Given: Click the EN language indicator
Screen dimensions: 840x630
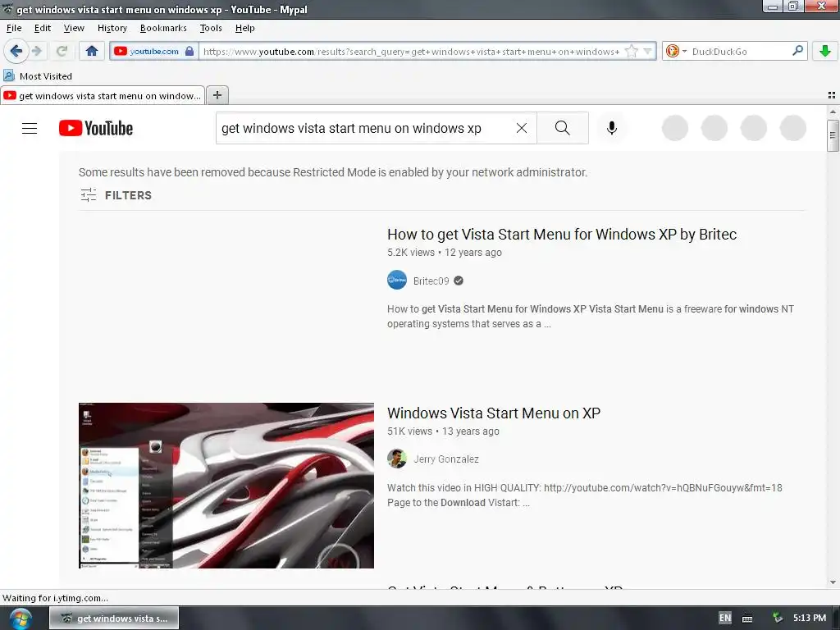Looking at the screenshot, I should (725, 618).
